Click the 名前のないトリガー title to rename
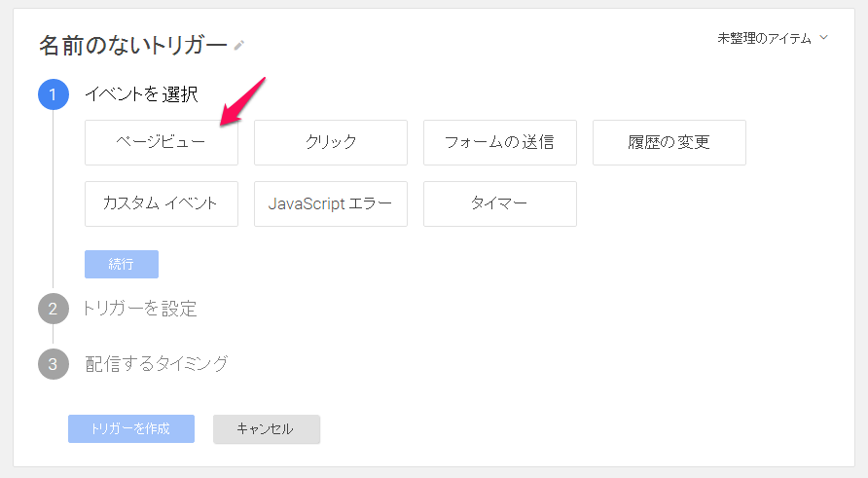 tap(132, 45)
